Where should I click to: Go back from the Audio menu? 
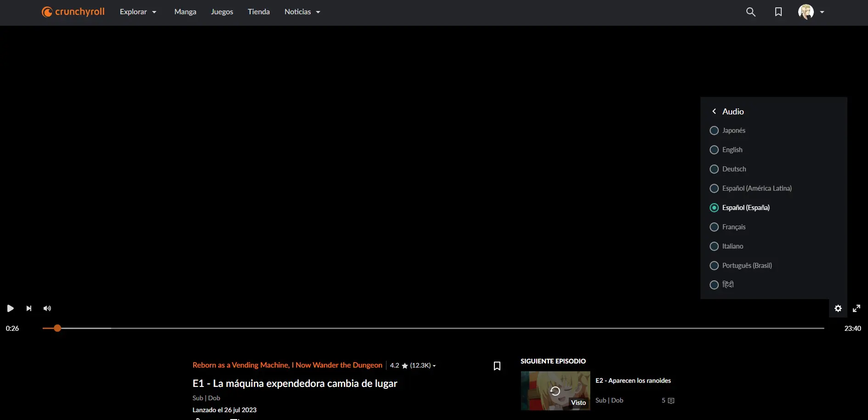[x=714, y=111]
